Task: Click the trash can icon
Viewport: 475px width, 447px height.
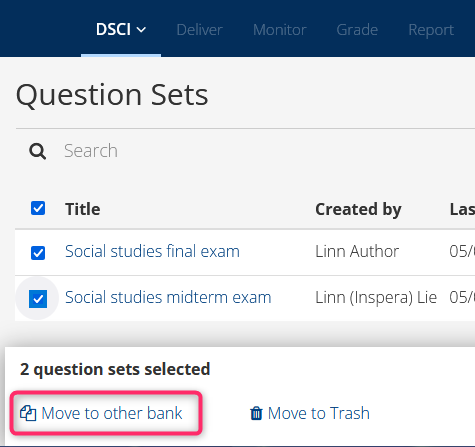Action: pyautogui.click(x=256, y=413)
